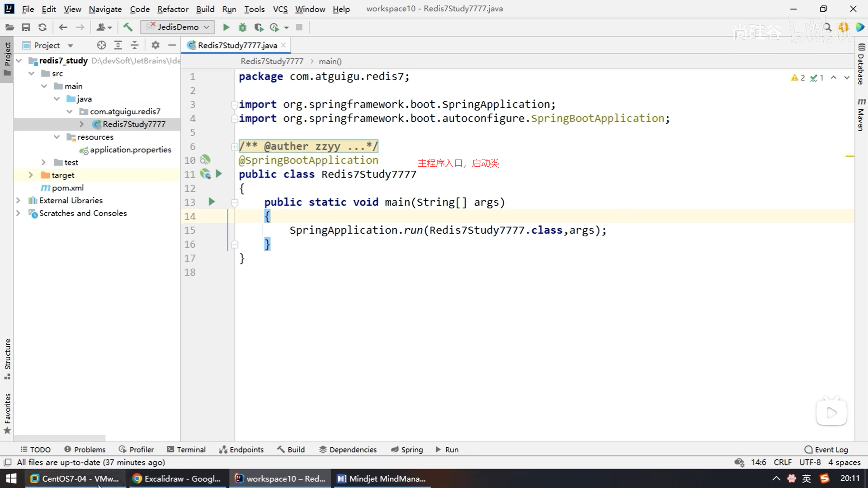The width and height of the screenshot is (868, 488).
Task: Click the run gutter arrow at line 13
Action: (x=212, y=202)
